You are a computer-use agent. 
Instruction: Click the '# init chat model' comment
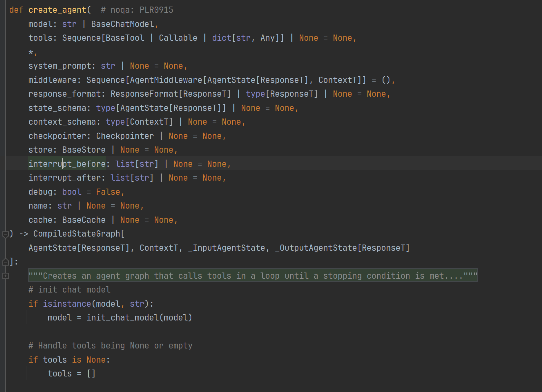tap(69, 290)
